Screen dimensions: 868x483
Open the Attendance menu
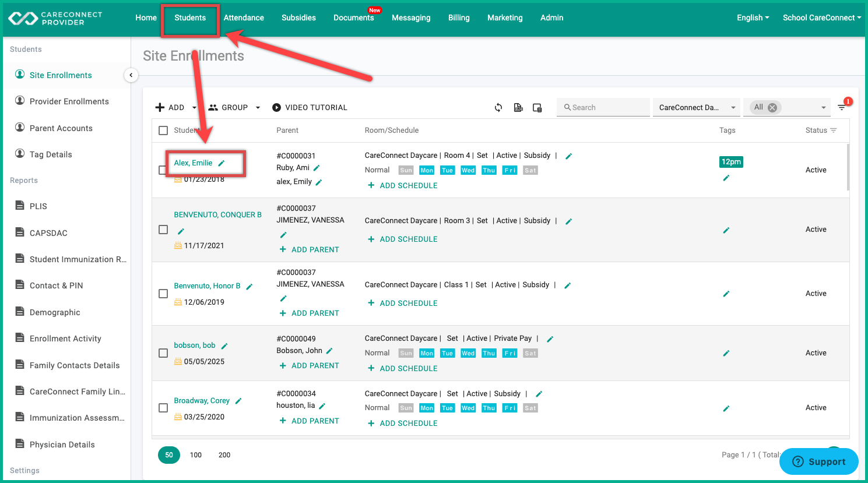pos(244,17)
